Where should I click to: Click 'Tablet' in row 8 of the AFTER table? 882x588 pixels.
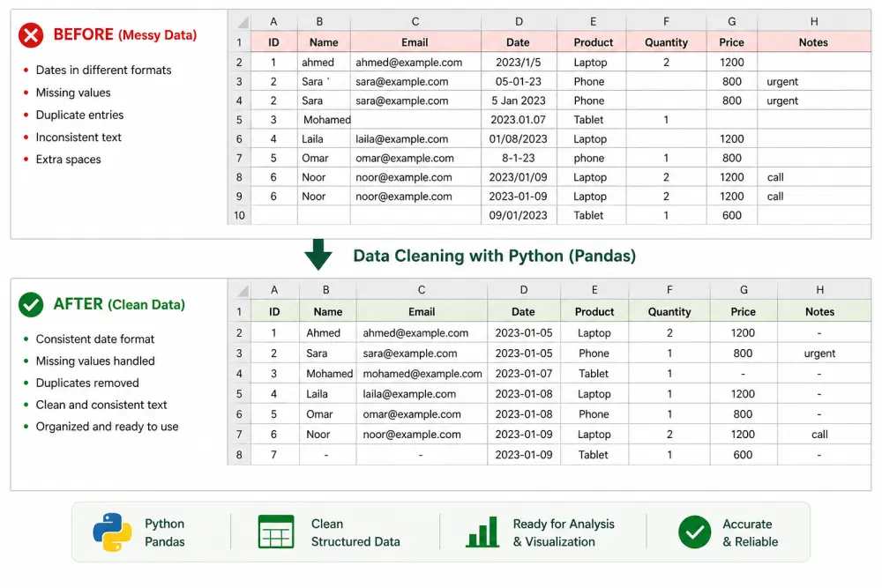594,454
